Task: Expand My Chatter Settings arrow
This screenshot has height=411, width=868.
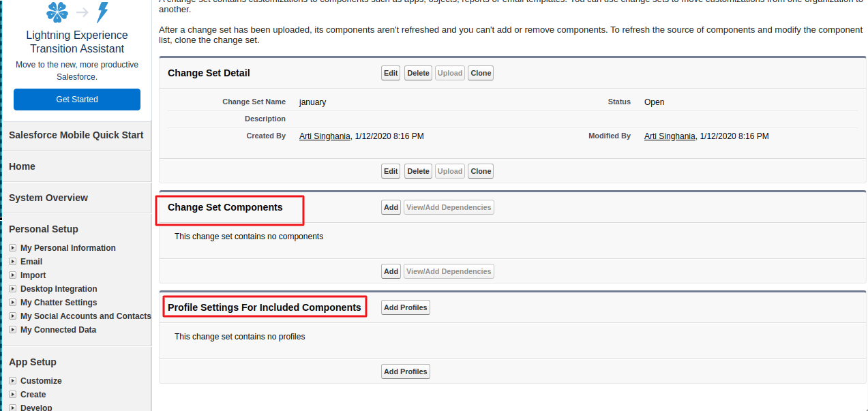Action: pyautogui.click(x=12, y=303)
